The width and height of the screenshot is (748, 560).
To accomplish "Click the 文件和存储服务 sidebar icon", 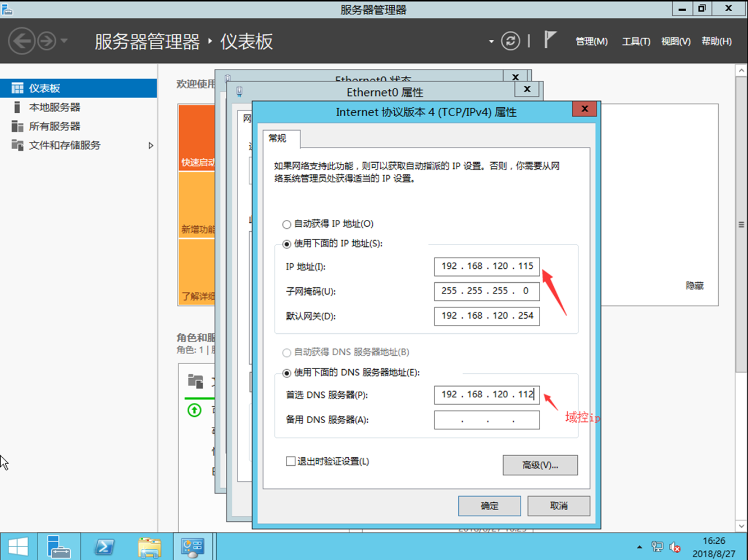I will pyautogui.click(x=17, y=145).
